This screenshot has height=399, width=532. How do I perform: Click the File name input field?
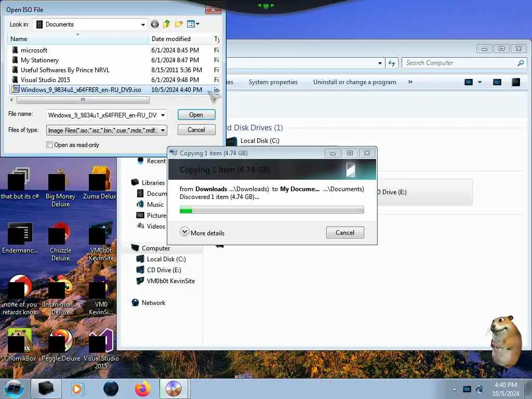click(x=102, y=115)
